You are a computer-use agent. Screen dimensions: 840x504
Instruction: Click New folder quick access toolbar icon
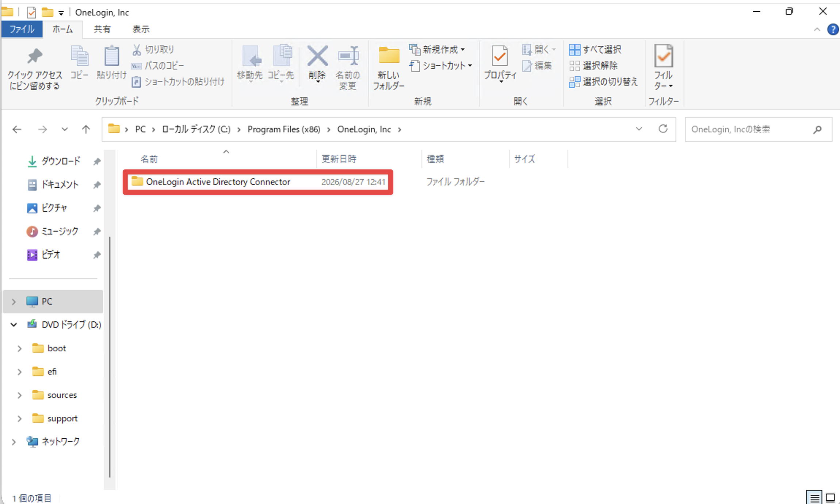47,12
